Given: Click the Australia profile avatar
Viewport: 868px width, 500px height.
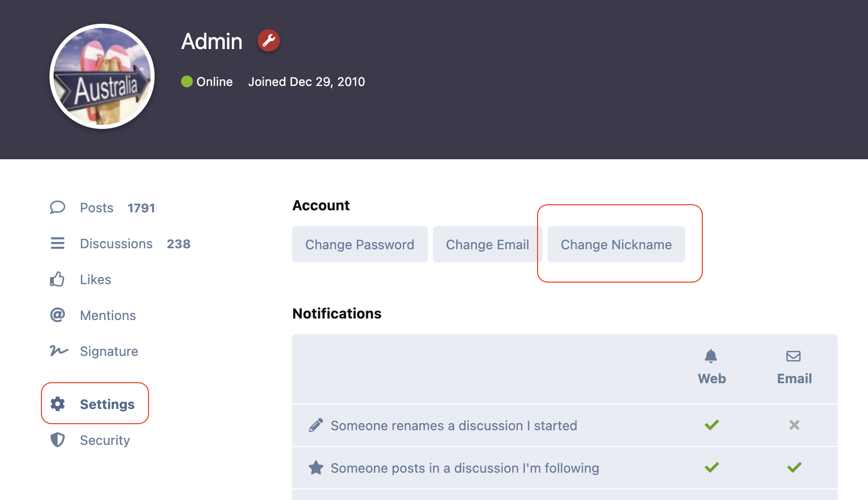Looking at the screenshot, I should pyautogui.click(x=102, y=76).
